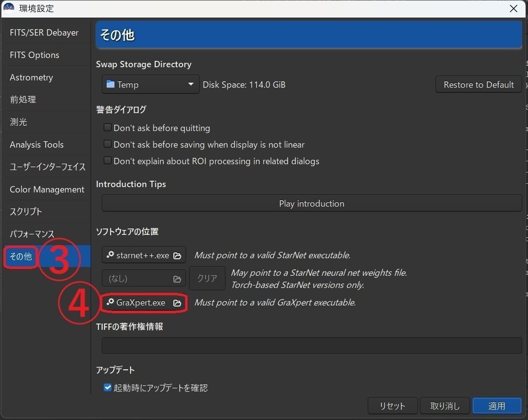Enable Don't explain about ROI processing

(x=107, y=161)
